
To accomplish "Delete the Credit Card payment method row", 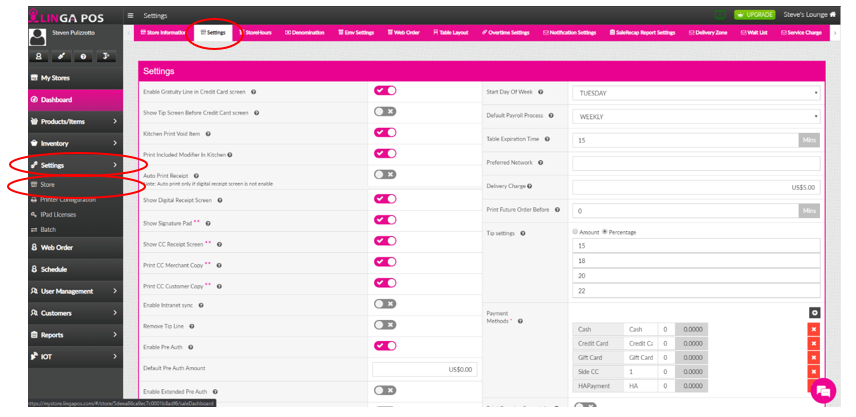I will point(813,343).
